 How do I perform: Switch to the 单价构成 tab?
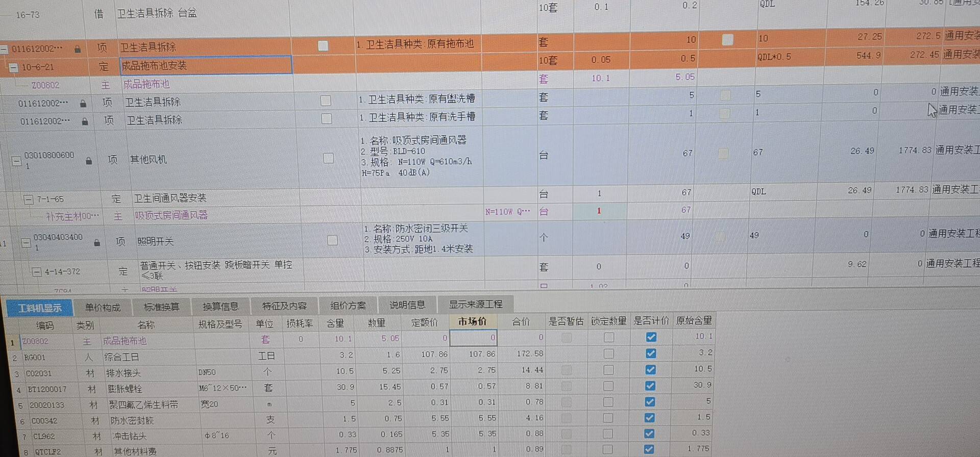coord(103,308)
